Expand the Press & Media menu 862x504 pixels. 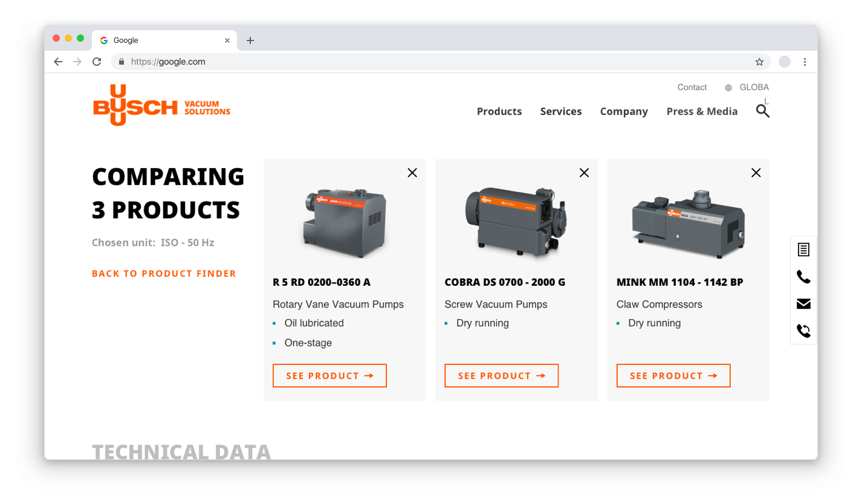tap(702, 111)
